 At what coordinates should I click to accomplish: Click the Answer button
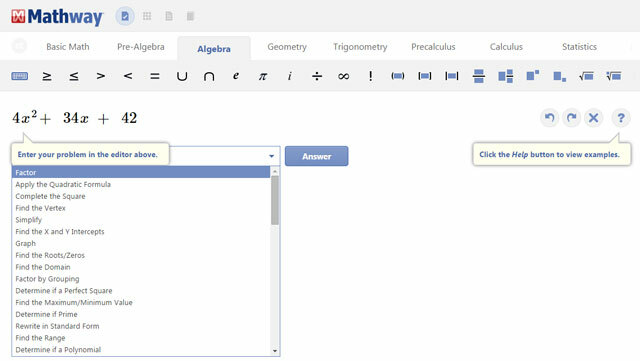coord(316,156)
